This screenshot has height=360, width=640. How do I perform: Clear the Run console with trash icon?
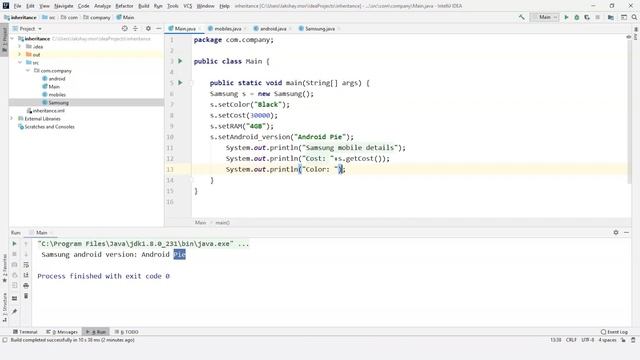[x=26, y=296]
